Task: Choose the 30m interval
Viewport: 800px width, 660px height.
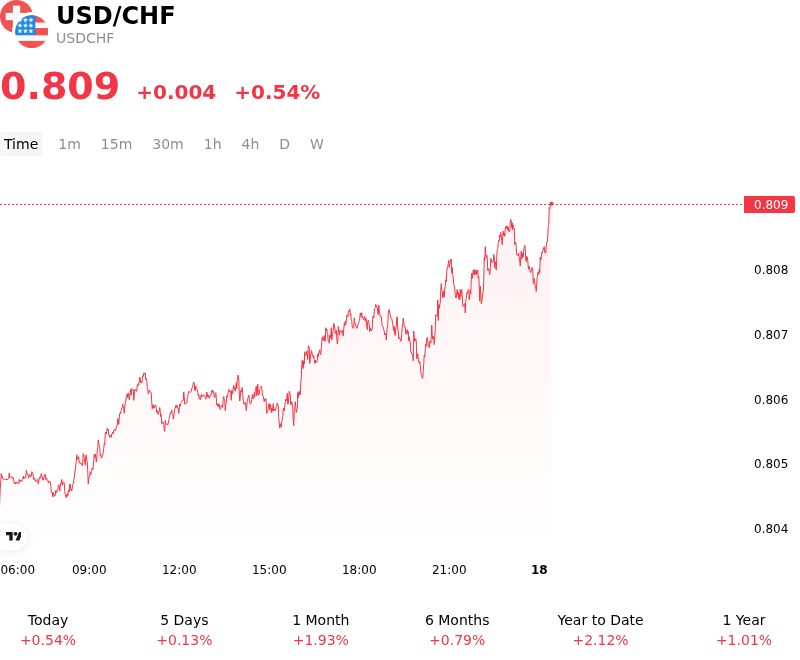Action: [x=168, y=144]
